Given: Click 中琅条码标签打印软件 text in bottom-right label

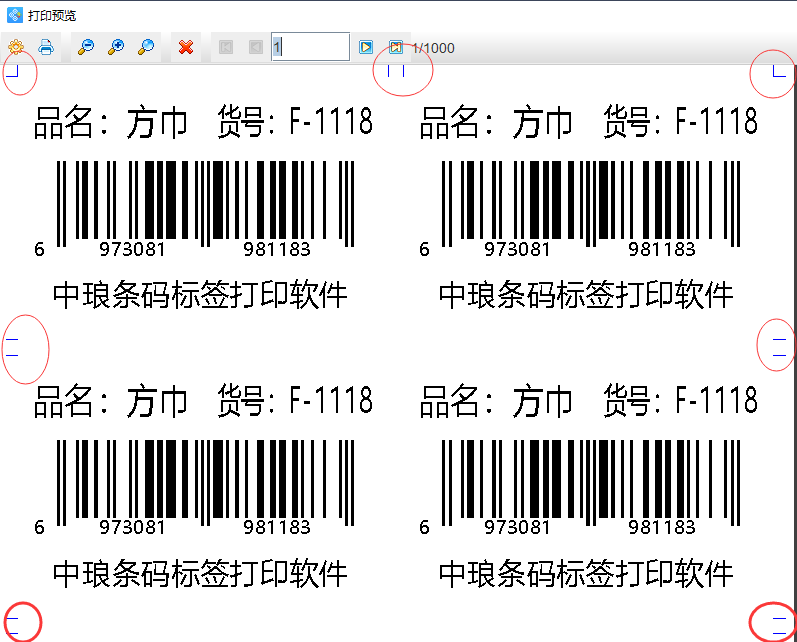Looking at the screenshot, I should tap(586, 573).
